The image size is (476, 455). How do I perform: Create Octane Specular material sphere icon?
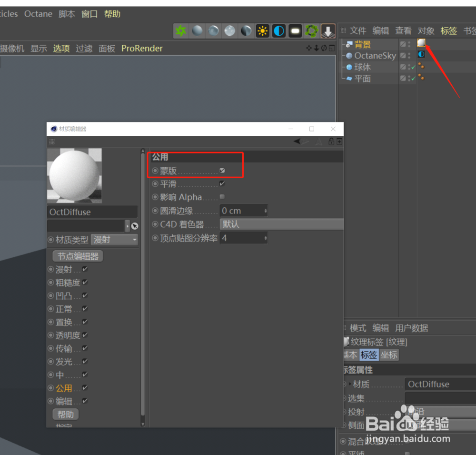click(x=230, y=30)
